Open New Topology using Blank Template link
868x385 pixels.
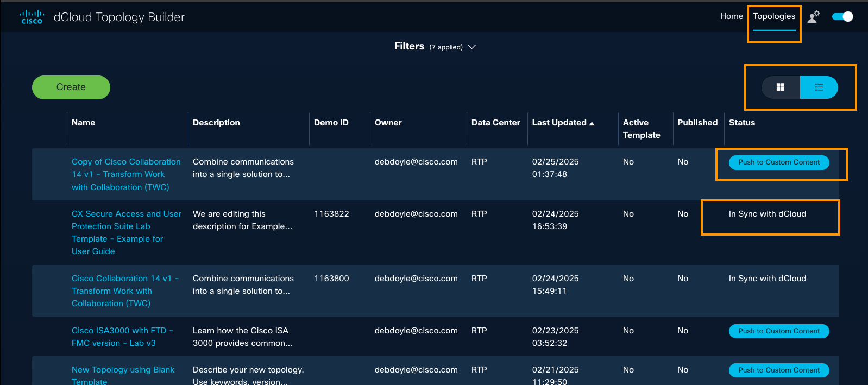click(123, 376)
